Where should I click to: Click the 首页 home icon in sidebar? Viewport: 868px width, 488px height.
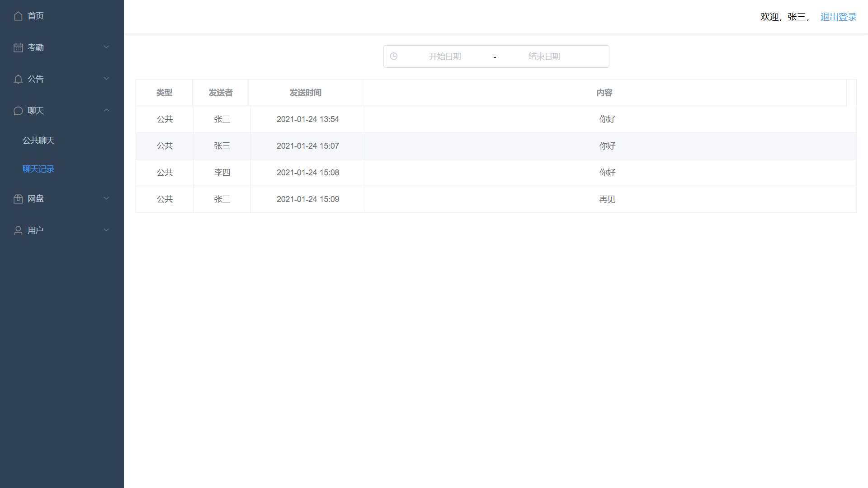(x=18, y=15)
